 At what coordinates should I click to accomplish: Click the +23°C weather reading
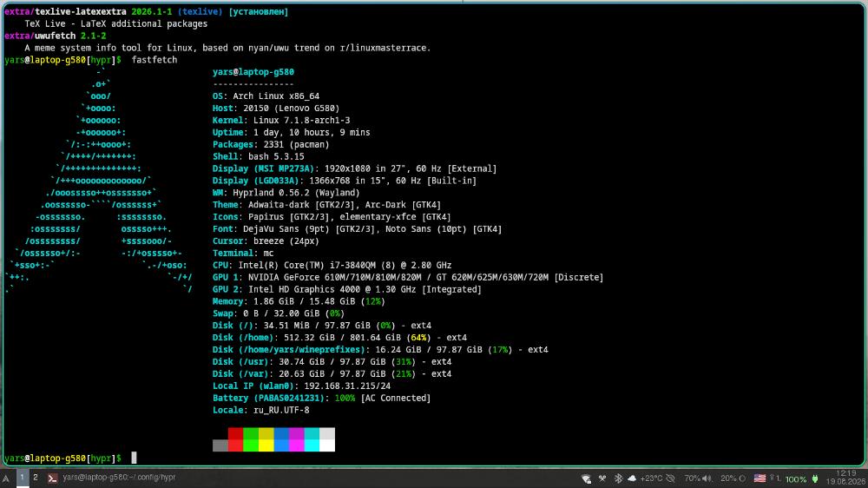(651, 478)
